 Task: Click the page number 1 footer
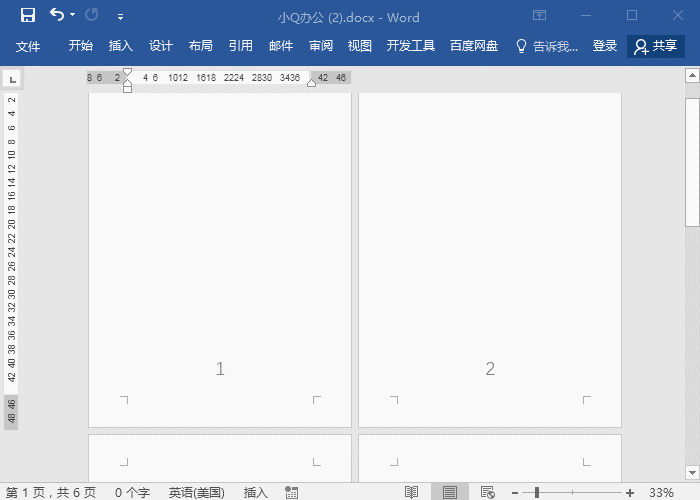point(220,369)
